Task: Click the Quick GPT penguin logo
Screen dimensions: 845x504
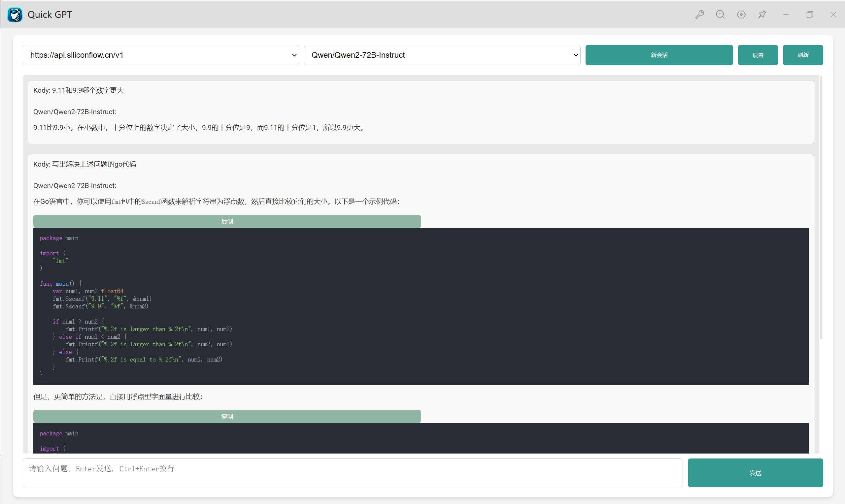Action: 15,15
